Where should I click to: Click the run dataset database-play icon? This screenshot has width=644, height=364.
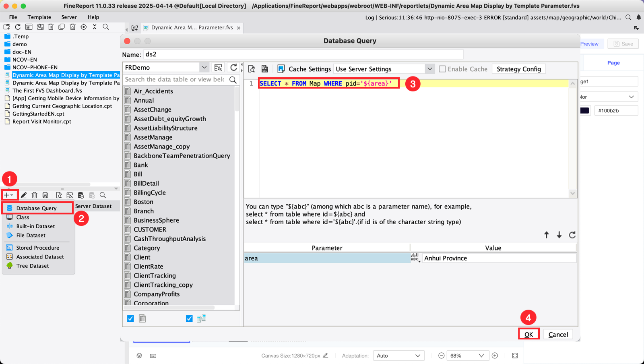tap(80, 195)
